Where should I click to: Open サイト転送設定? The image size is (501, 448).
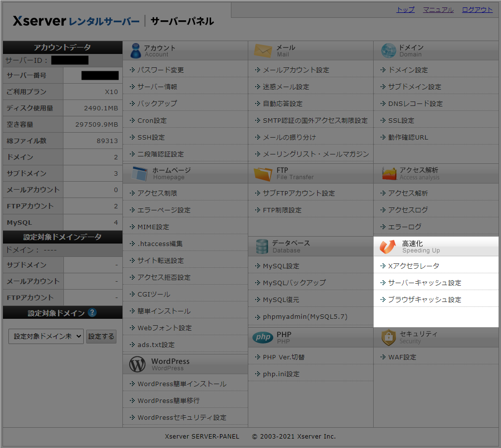(161, 261)
